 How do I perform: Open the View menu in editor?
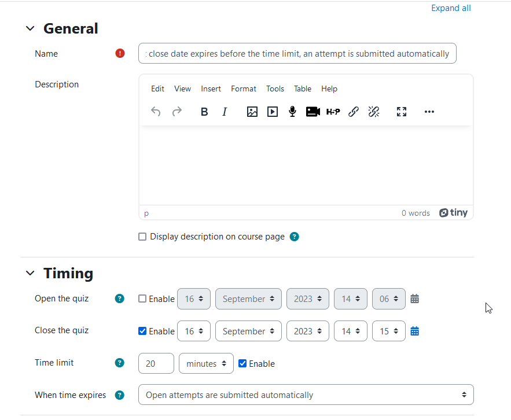pyautogui.click(x=182, y=89)
